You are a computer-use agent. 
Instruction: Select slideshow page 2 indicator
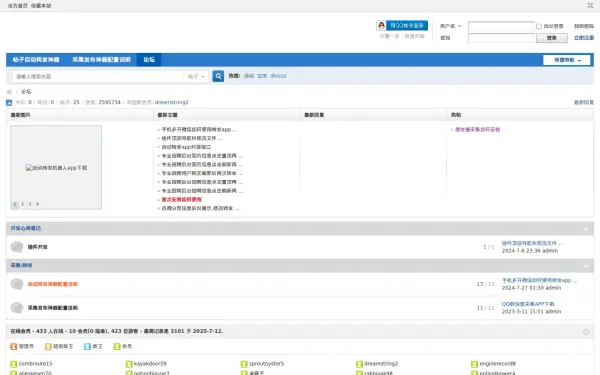tap(22, 204)
